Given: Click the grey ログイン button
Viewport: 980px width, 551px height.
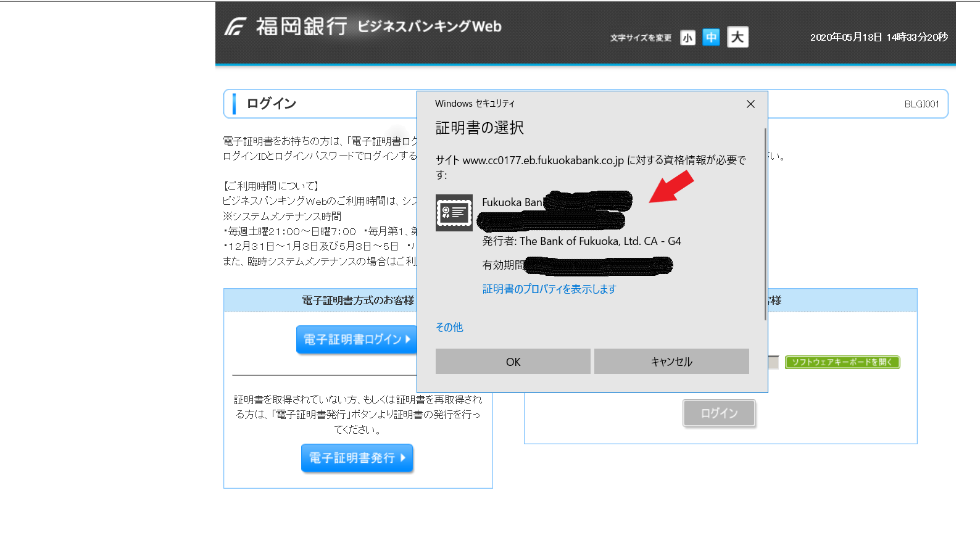Looking at the screenshot, I should (719, 413).
